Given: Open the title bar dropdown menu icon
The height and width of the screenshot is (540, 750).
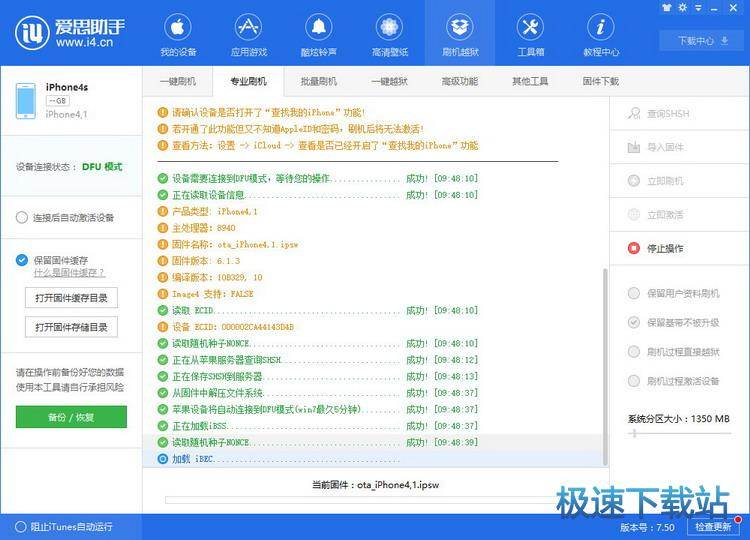Looking at the screenshot, I should click(x=698, y=8).
